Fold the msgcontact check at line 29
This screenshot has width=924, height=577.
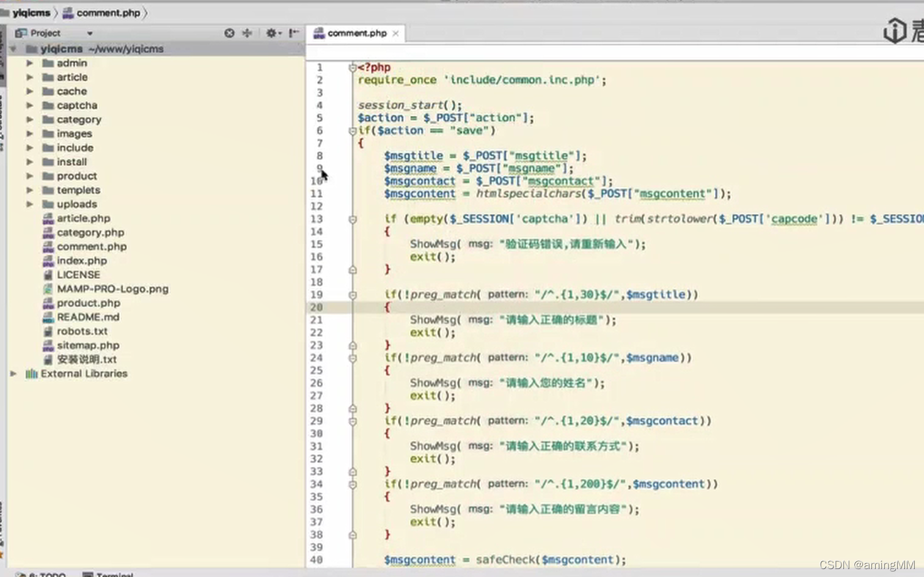tap(353, 421)
